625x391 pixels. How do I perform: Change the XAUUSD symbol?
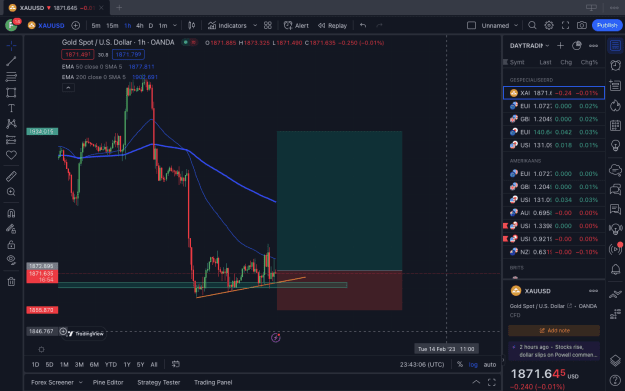pos(46,26)
